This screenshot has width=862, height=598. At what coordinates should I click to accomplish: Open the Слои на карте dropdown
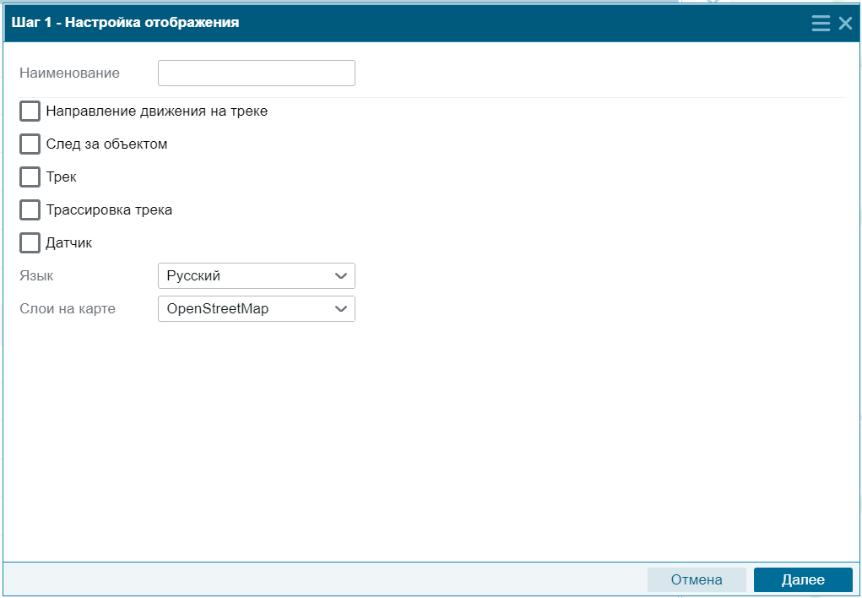[256, 309]
